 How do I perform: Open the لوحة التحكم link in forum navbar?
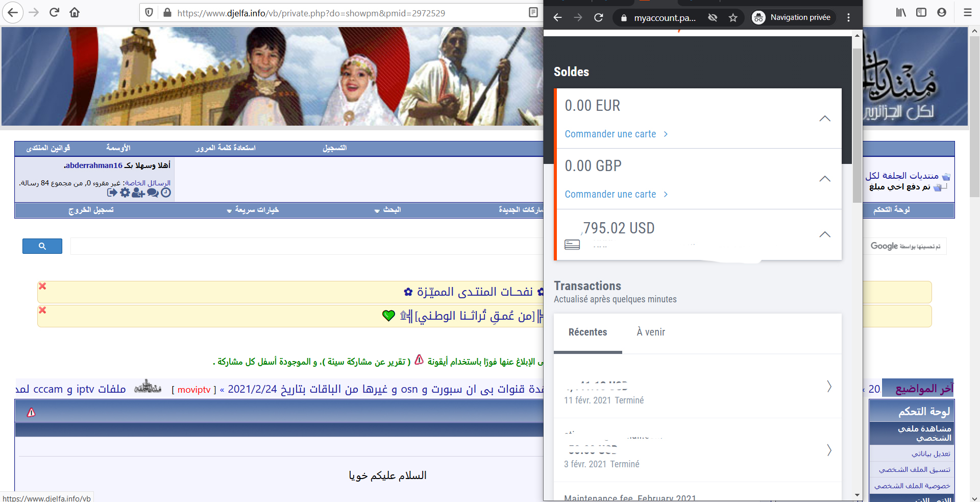pyautogui.click(x=891, y=210)
